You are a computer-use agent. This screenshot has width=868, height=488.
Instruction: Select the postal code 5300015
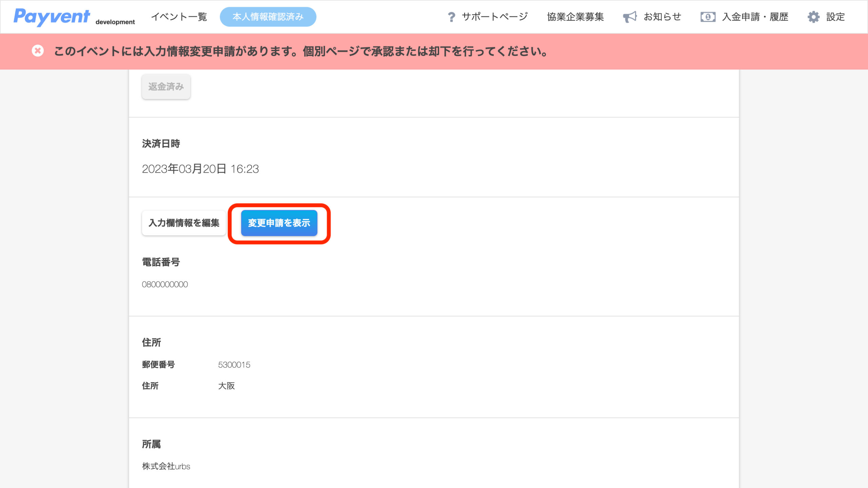(234, 365)
